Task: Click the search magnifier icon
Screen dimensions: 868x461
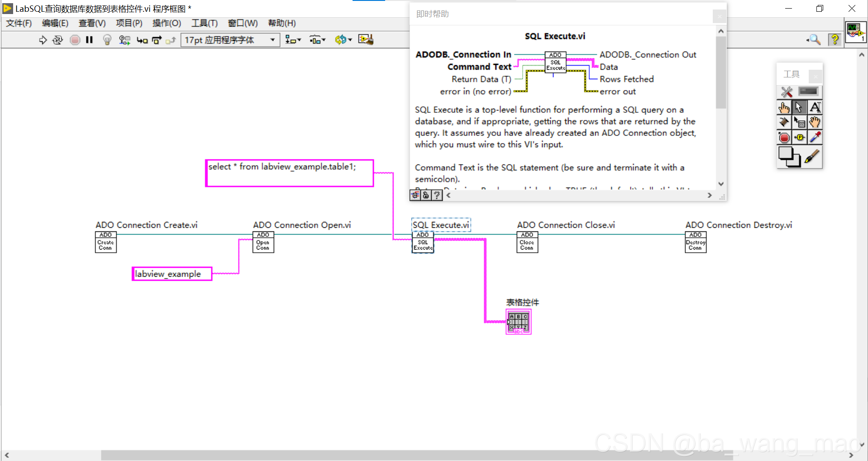Action: tap(814, 40)
